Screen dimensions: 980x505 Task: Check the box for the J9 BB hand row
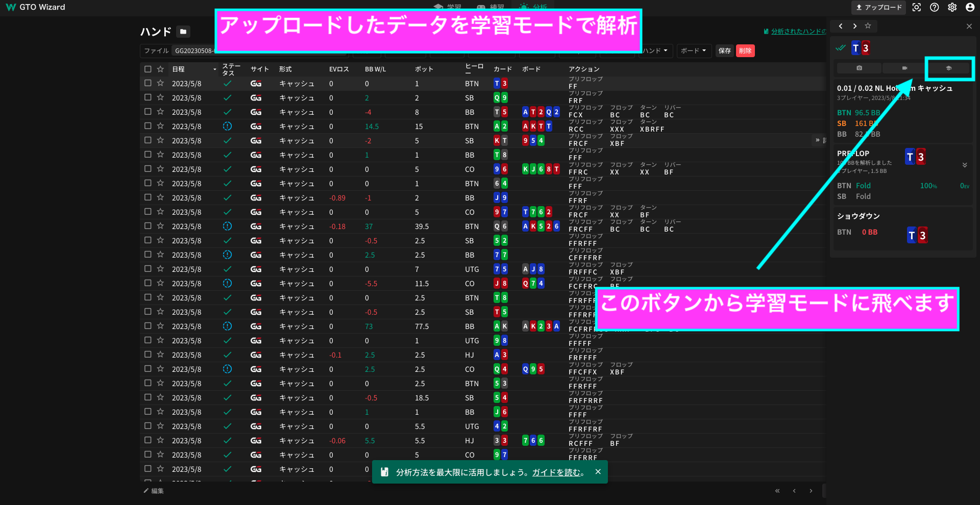coord(148,197)
